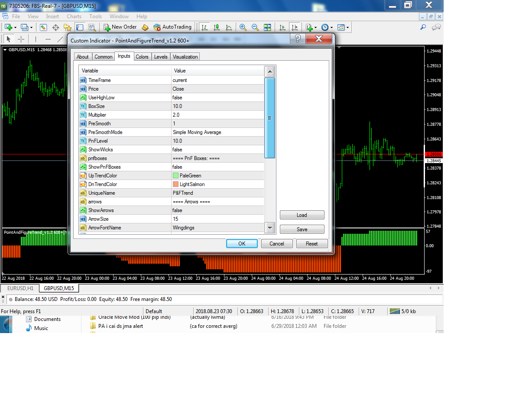Viewport: 532px width, 399px height.
Task: Switch chart to candlesticks icon
Action: point(217,27)
